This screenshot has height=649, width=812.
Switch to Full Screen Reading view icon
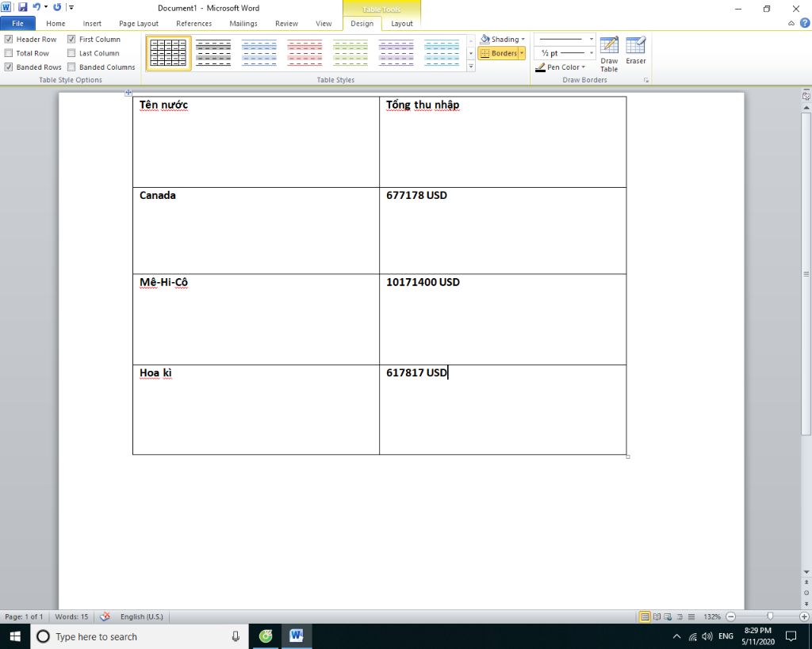pos(657,617)
